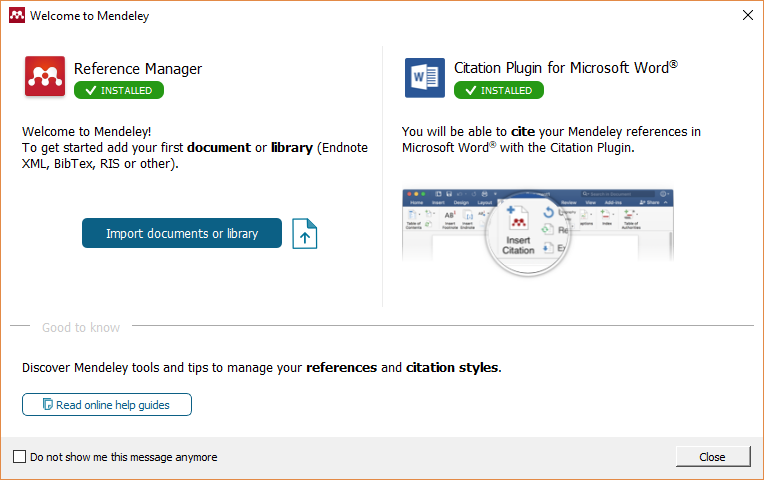Click the Mendeley Reference Manager red logo
The height and width of the screenshot is (480, 764).
pos(45,77)
